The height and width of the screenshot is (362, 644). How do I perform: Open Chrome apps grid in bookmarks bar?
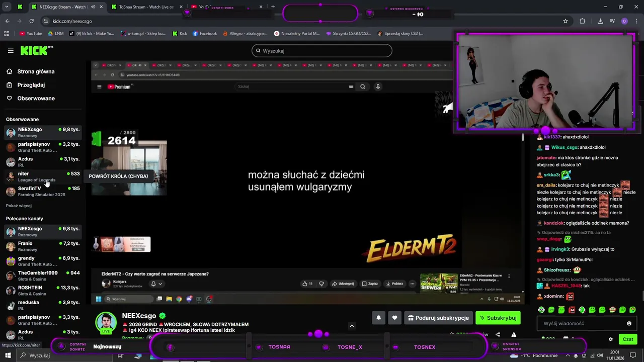[7, 34]
